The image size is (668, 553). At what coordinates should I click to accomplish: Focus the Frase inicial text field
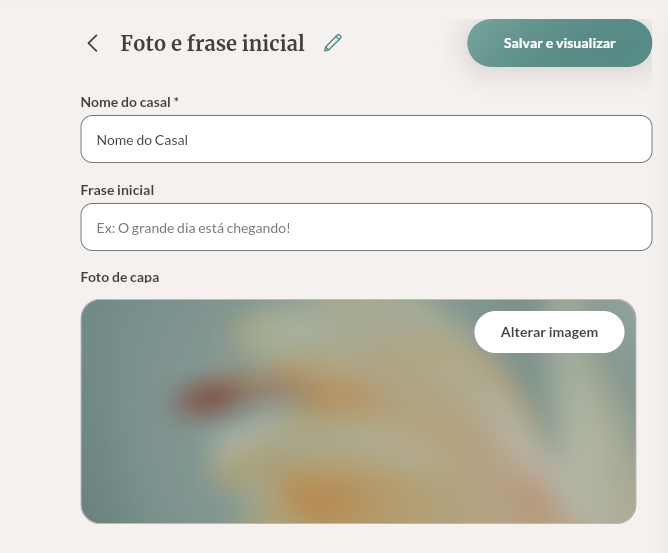[x=366, y=228]
